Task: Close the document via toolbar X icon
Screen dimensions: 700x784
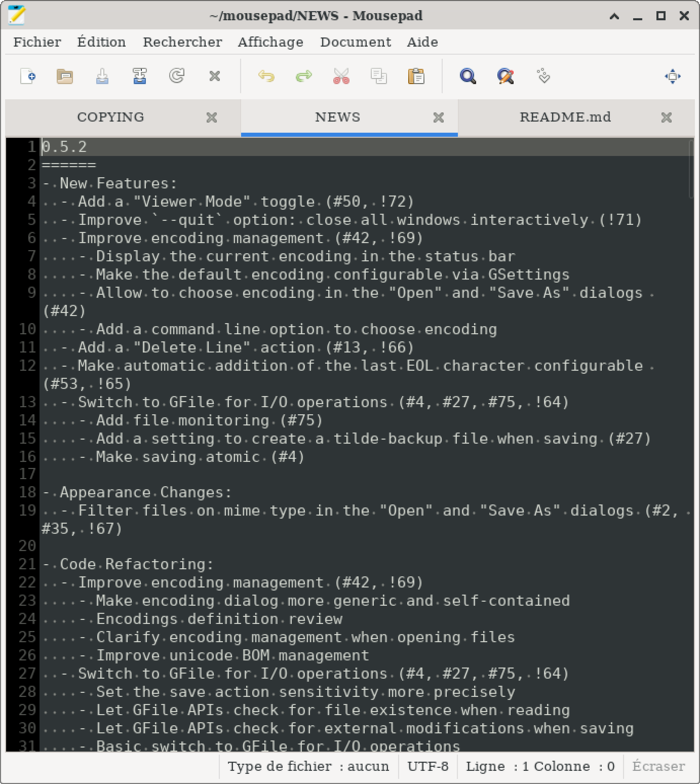Action: (214, 76)
